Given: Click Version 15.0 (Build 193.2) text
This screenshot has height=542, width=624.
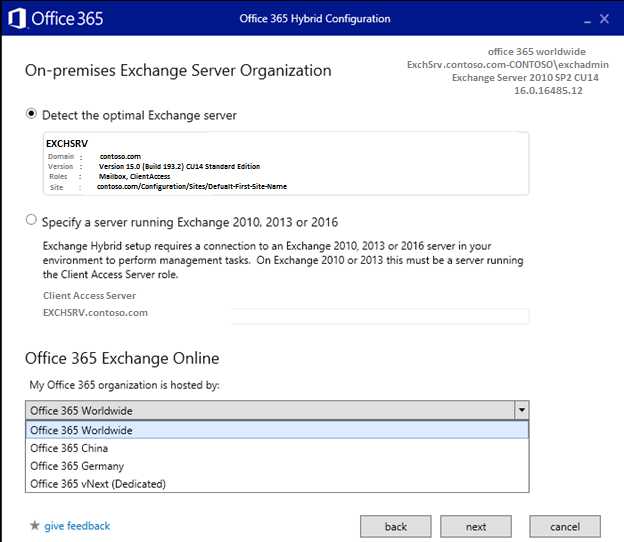Looking at the screenshot, I should [x=179, y=166].
